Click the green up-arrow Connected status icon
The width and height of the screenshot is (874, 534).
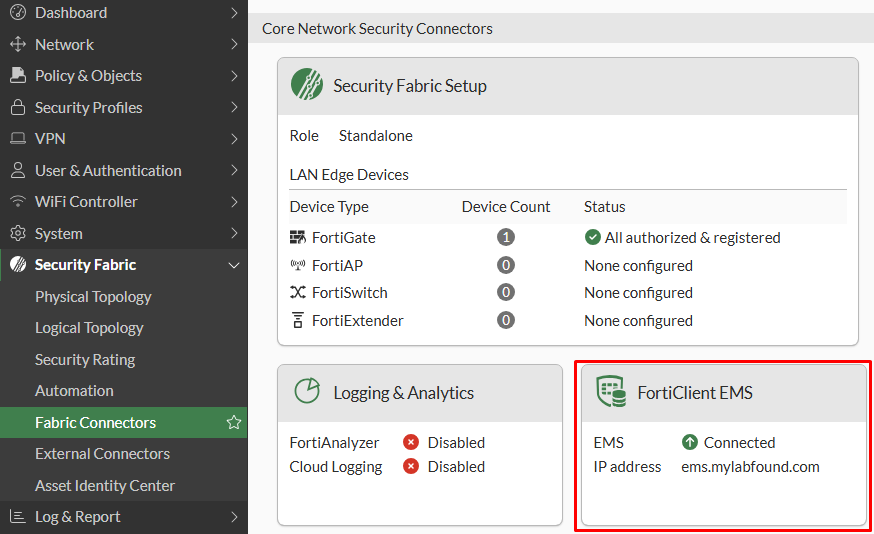point(690,443)
